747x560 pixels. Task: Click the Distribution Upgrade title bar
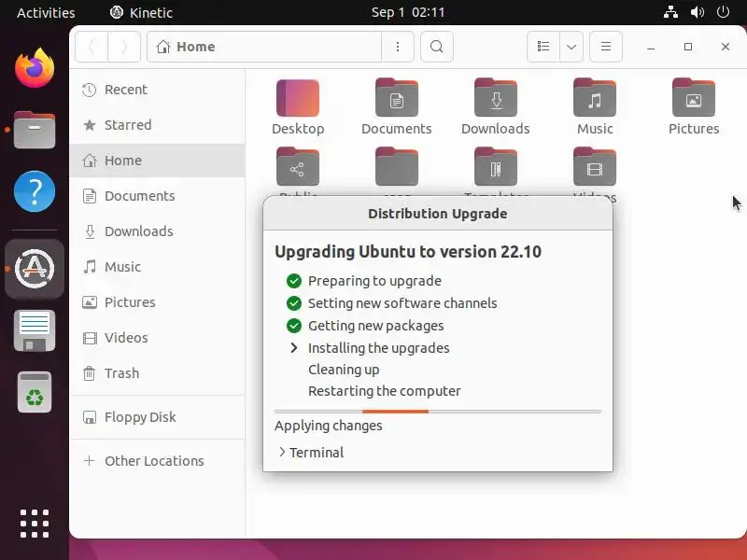coord(438,214)
